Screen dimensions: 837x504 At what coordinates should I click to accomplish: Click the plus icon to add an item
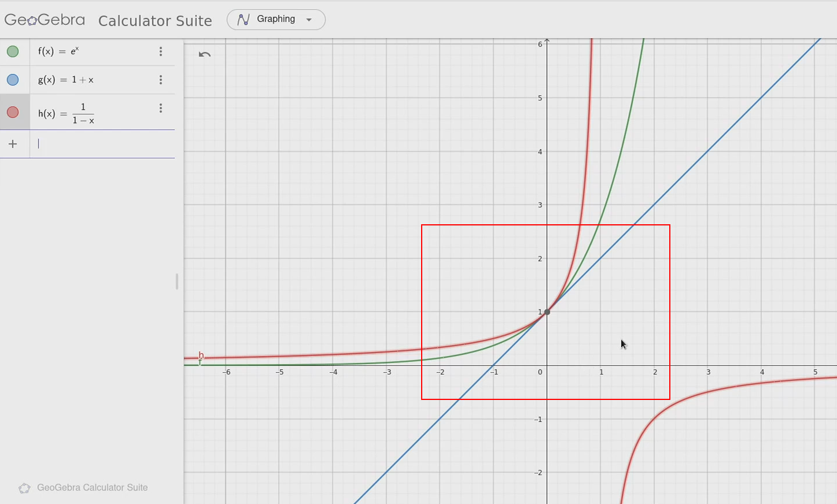pos(13,144)
